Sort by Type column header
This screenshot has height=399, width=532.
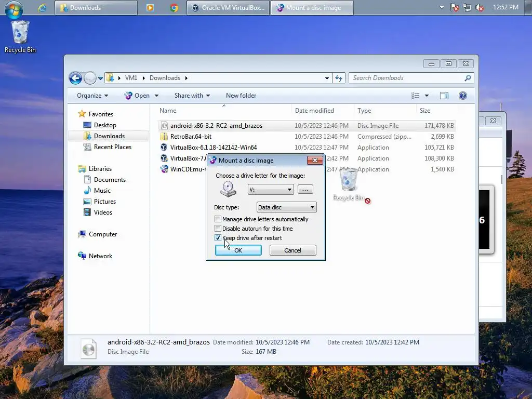pos(384,111)
